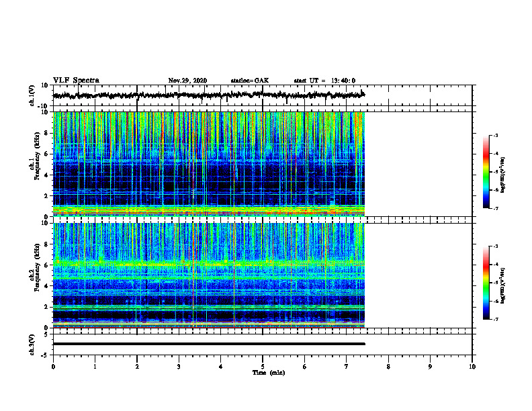Click the ch.2 color scale log(PSD) units label
This screenshot has width=532, height=411.
click(x=502, y=286)
